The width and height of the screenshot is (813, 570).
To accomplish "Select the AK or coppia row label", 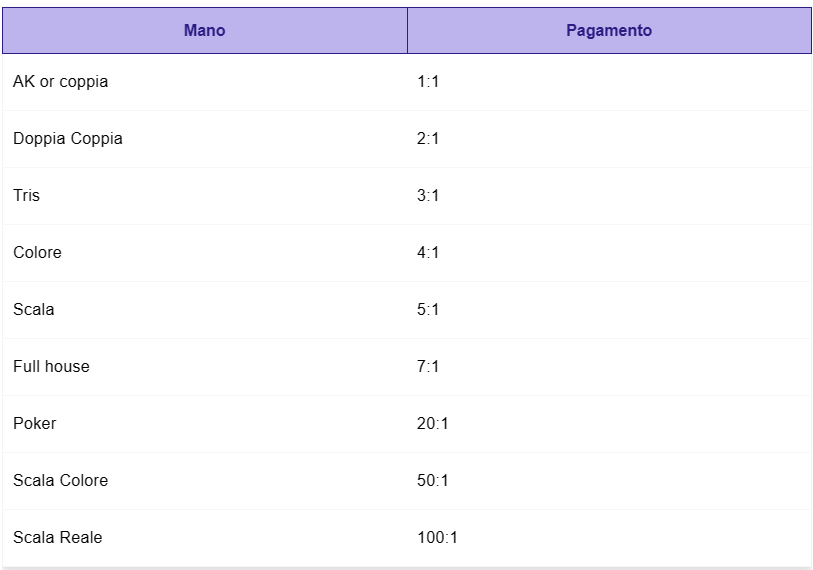I will tap(61, 81).
